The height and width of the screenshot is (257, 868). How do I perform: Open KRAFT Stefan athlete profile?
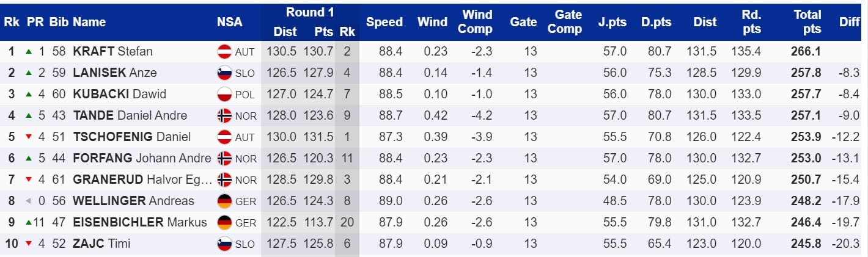[112, 52]
